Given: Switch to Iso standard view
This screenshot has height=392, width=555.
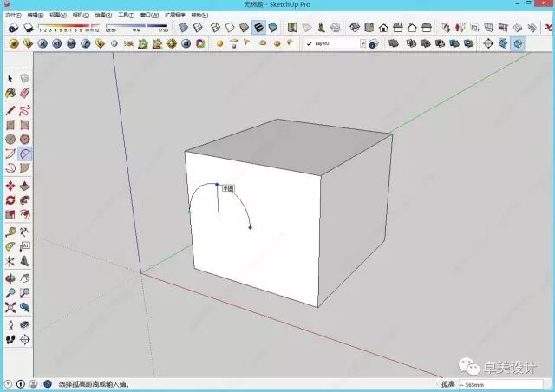Looking at the screenshot, I should pyautogui.click(x=355, y=27).
